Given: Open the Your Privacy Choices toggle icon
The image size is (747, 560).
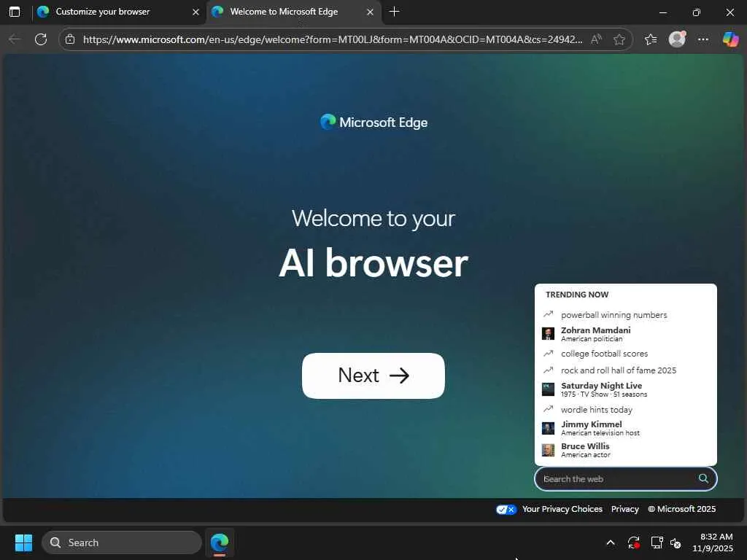Looking at the screenshot, I should click(x=506, y=510).
